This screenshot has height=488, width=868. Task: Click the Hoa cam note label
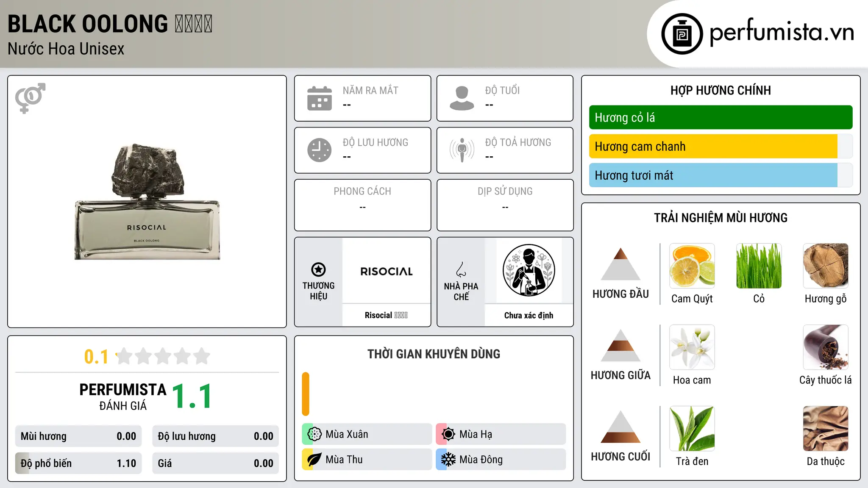click(692, 380)
